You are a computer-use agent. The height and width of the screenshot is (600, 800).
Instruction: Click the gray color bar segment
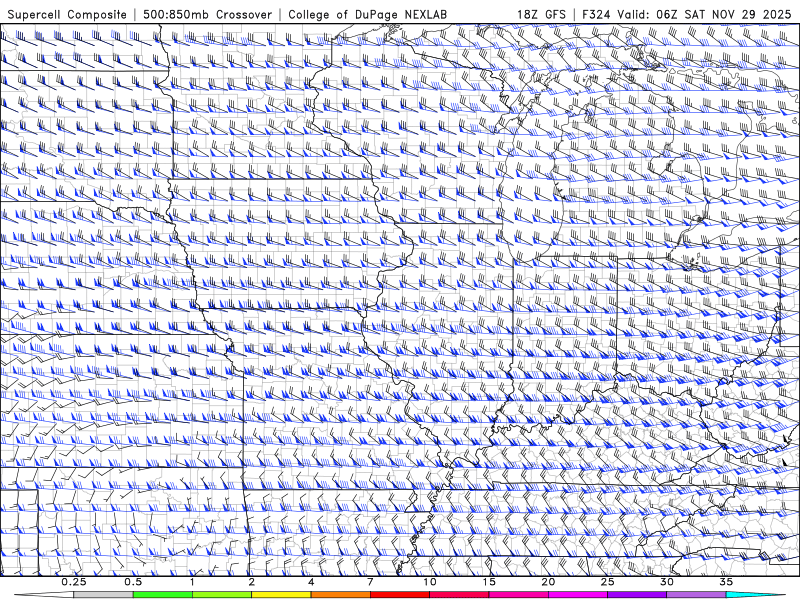[x=104, y=595]
